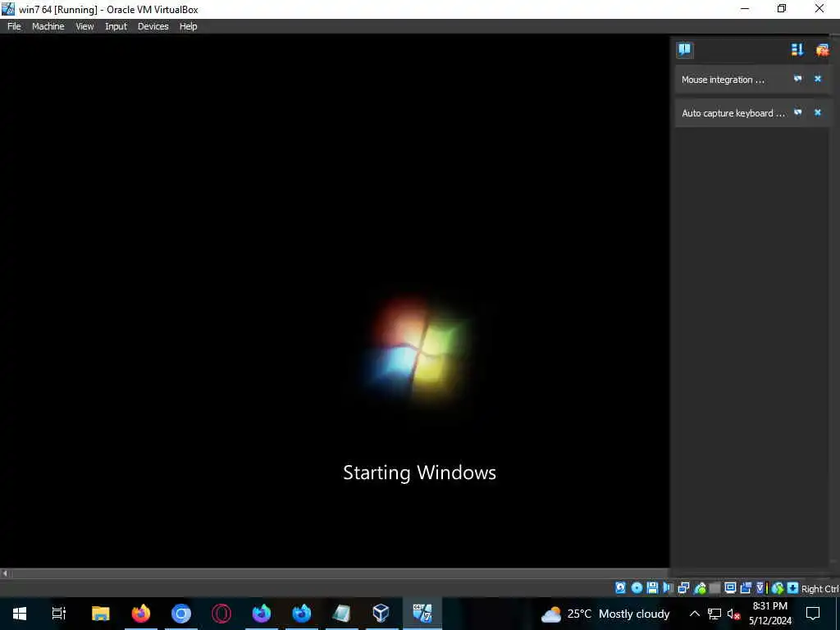Click the greyed-out status bar indicator
The height and width of the screenshot is (630, 840).
(x=714, y=588)
